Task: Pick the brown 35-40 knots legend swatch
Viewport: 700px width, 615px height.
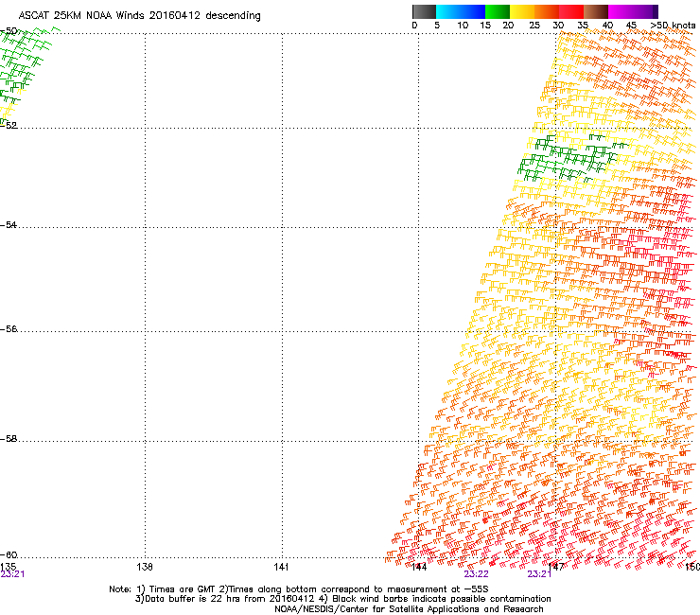Action: (596, 11)
